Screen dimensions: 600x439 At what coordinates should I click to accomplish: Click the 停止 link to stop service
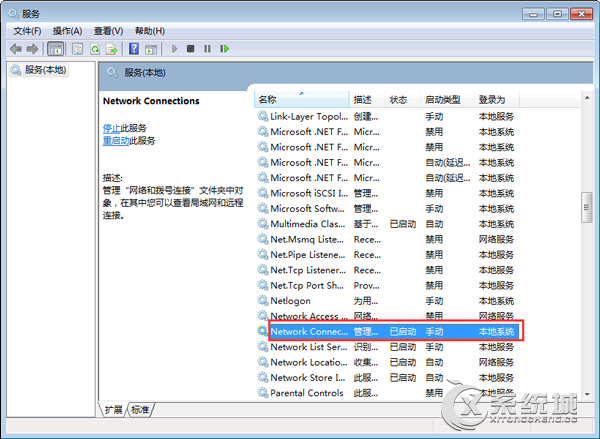coord(111,128)
